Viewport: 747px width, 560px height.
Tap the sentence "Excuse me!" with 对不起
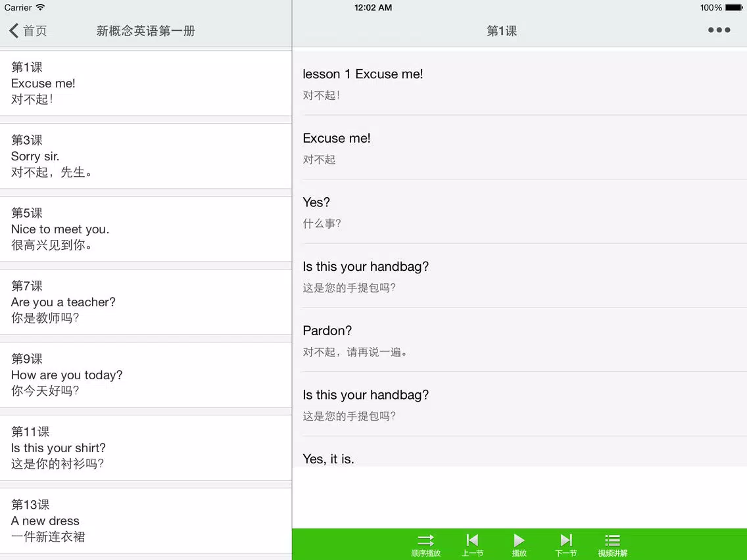click(x=519, y=147)
